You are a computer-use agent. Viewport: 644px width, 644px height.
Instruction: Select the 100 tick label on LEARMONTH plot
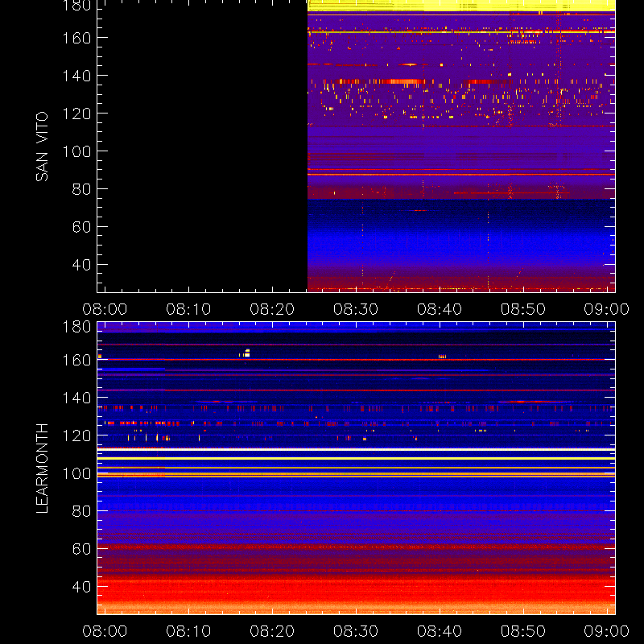point(76,473)
